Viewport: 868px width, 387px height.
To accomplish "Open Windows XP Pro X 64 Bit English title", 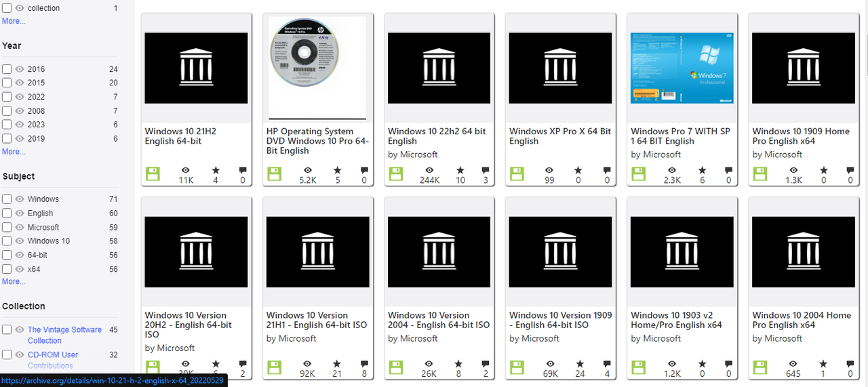I will click(560, 136).
